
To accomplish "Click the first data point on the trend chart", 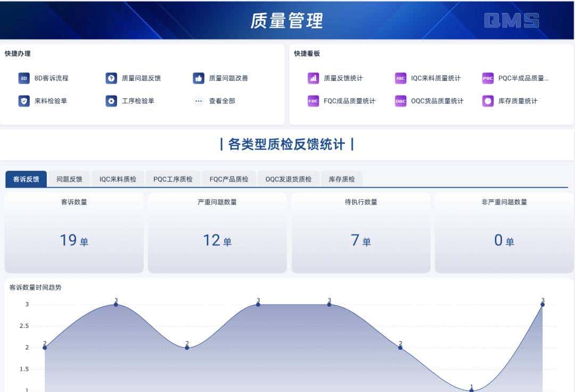I will (45, 348).
